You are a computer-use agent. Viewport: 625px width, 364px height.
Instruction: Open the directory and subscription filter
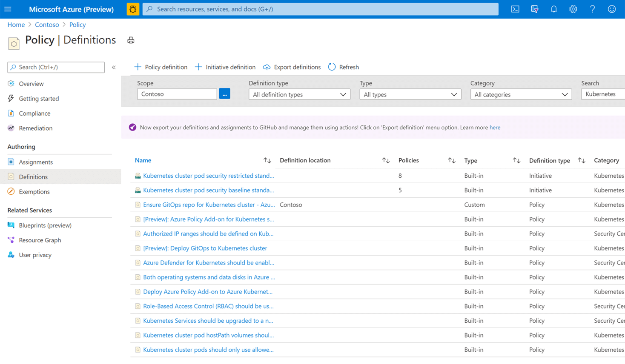pos(534,9)
